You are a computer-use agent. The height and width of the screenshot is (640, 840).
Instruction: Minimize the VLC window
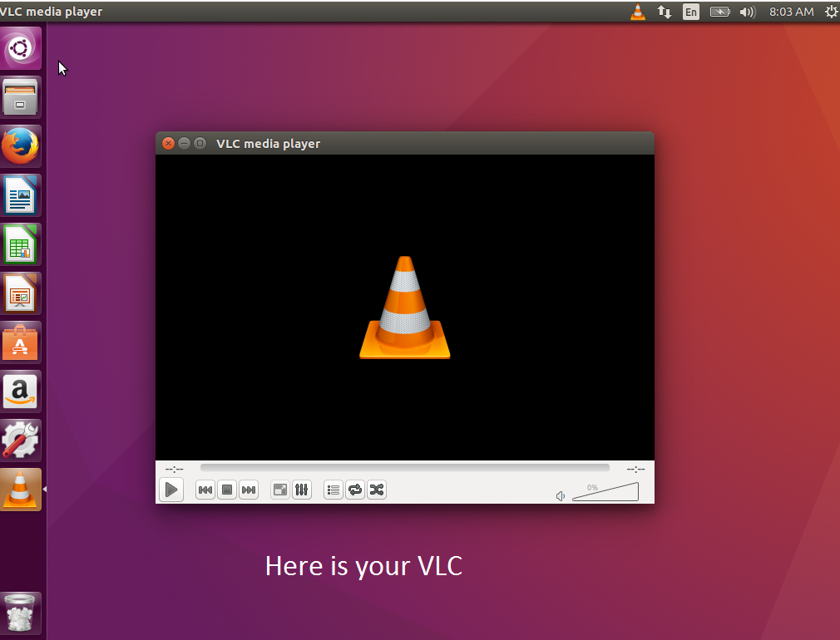[184, 143]
